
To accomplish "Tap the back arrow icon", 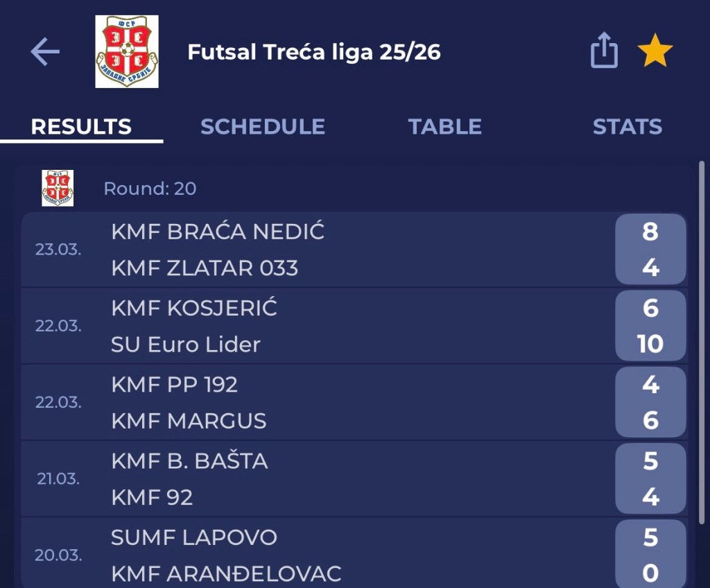I will [x=45, y=52].
